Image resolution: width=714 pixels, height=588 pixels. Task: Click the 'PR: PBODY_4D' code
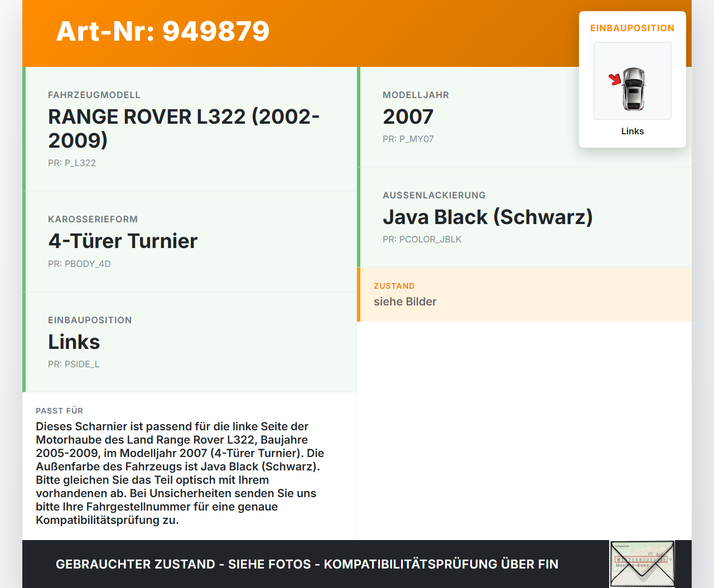point(79,264)
